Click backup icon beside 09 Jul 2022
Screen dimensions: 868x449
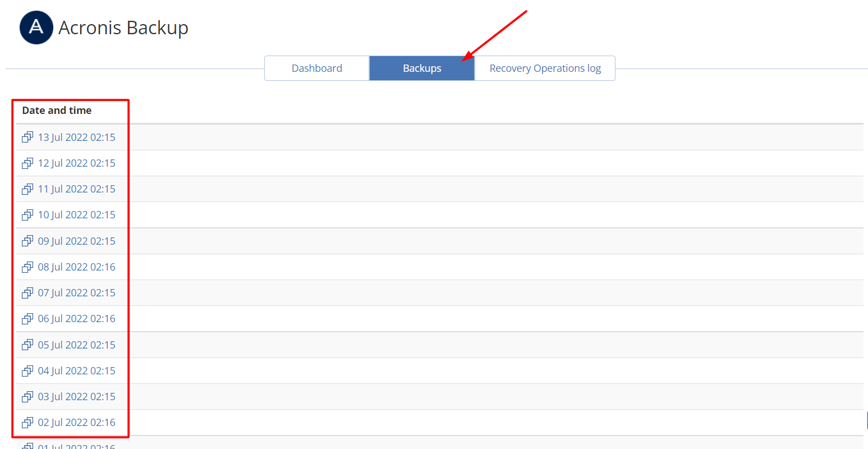27,241
